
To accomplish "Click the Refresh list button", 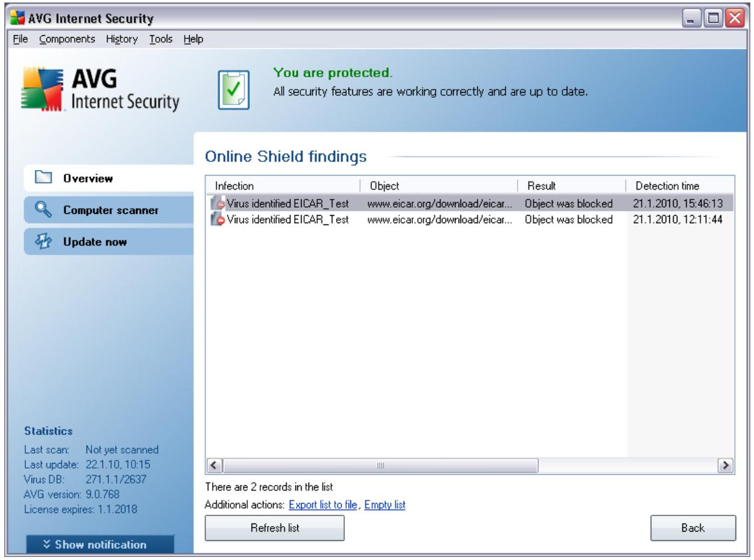I will (x=274, y=527).
